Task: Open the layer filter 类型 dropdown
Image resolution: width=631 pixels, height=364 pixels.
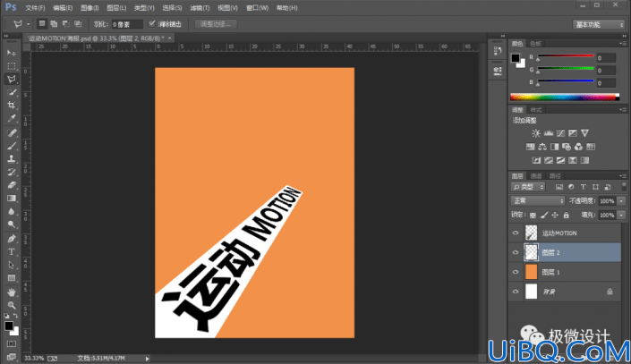Action: [528, 187]
